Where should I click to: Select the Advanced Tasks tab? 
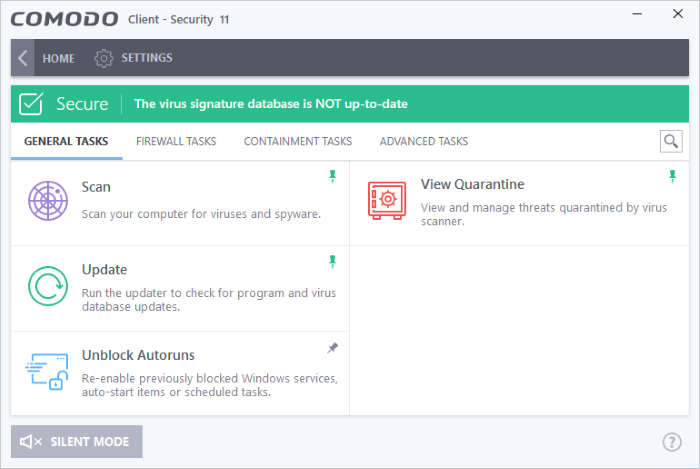click(x=423, y=142)
